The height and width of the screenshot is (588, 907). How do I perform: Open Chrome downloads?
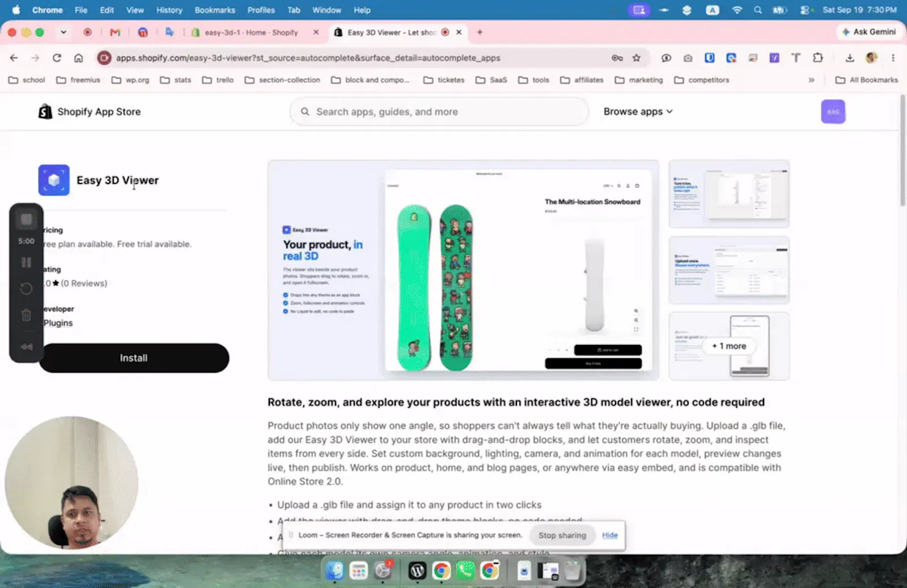(x=849, y=58)
